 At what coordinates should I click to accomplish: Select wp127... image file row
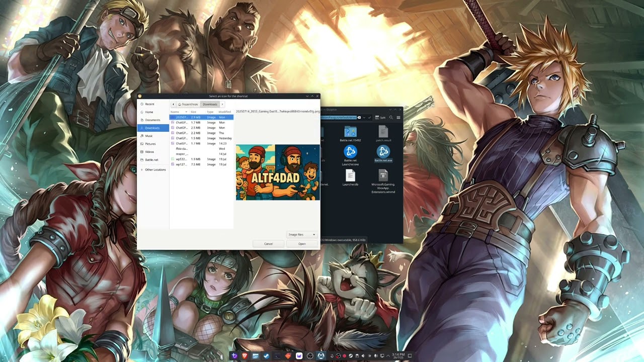(x=201, y=164)
